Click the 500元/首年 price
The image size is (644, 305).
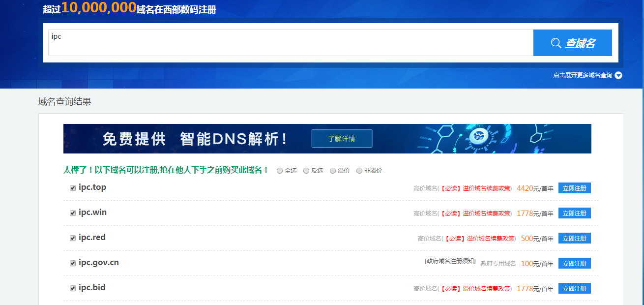click(x=537, y=239)
